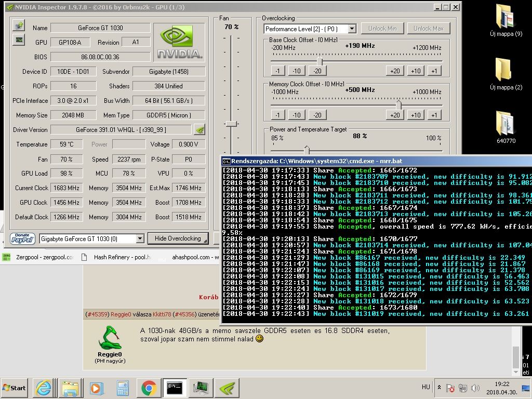This screenshot has height=399, width=532.
Task: Click network tray icon
Action: tap(463, 388)
